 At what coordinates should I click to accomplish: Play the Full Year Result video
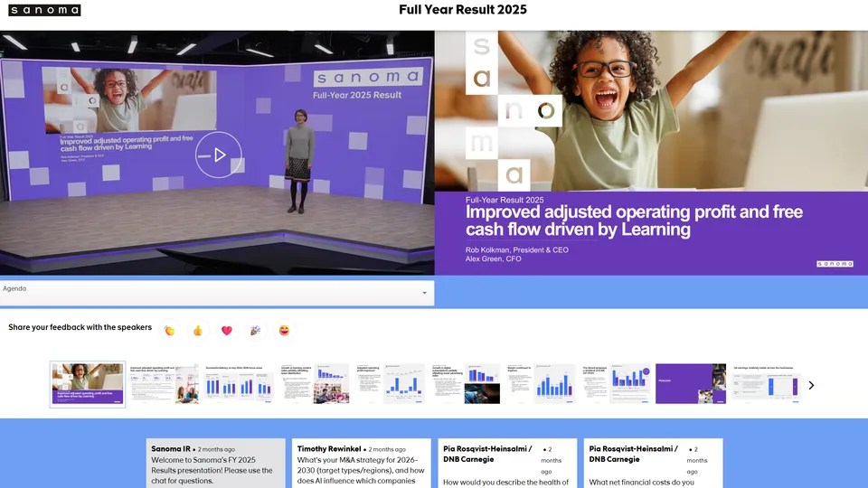tap(218, 155)
